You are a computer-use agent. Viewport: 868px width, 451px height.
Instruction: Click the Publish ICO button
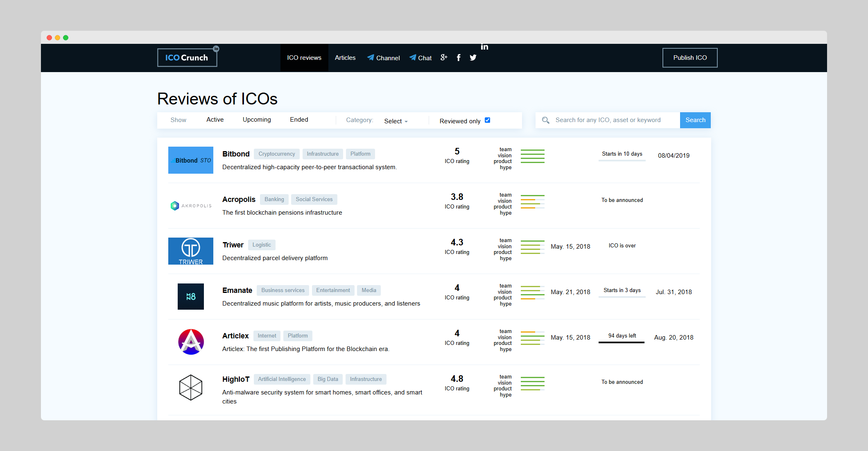[x=690, y=58]
